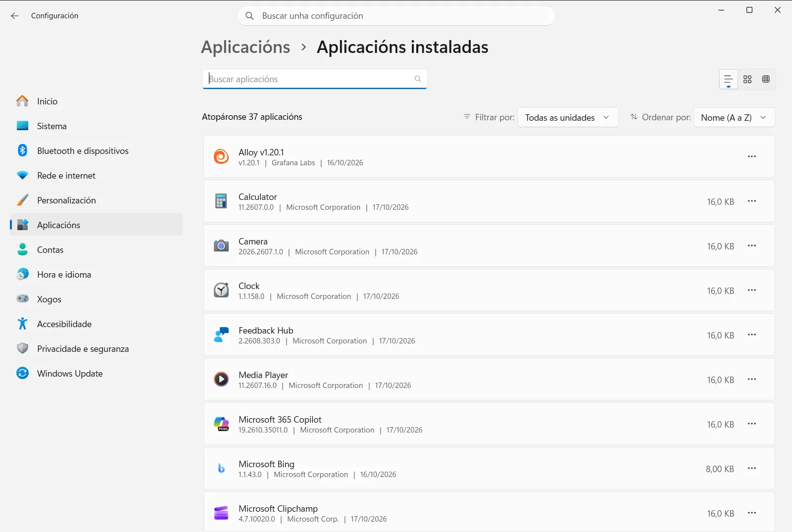Screen dimensions: 792x532
Task: Open Contas settings
Action: click(97, 249)
